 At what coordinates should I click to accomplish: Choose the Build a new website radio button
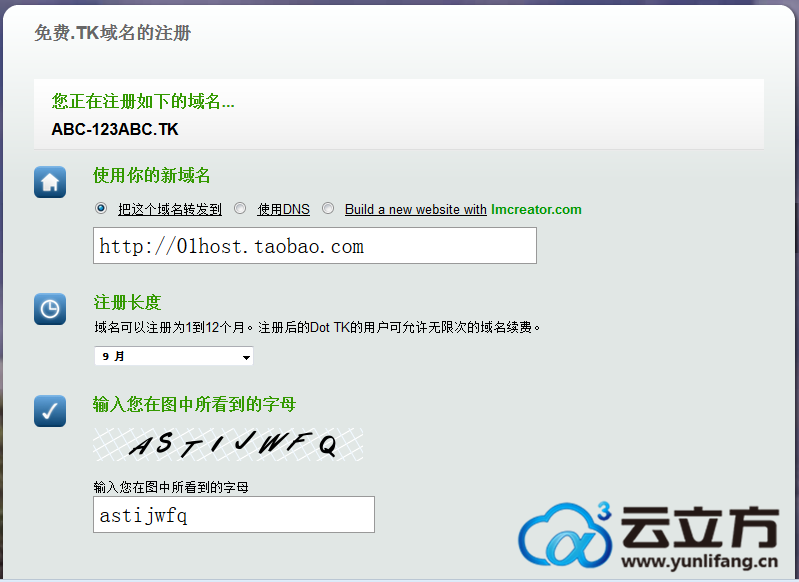(x=328, y=209)
